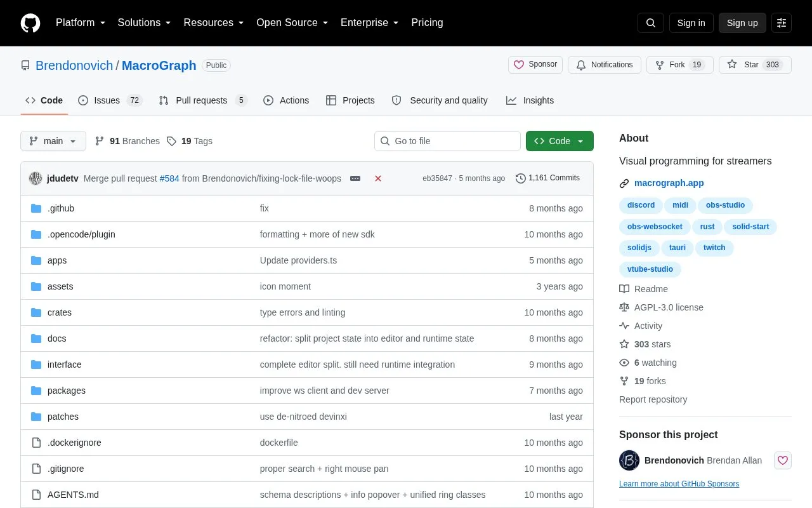The image size is (812, 508).
Task: Click the failed status red X icon
Action: click(x=378, y=178)
